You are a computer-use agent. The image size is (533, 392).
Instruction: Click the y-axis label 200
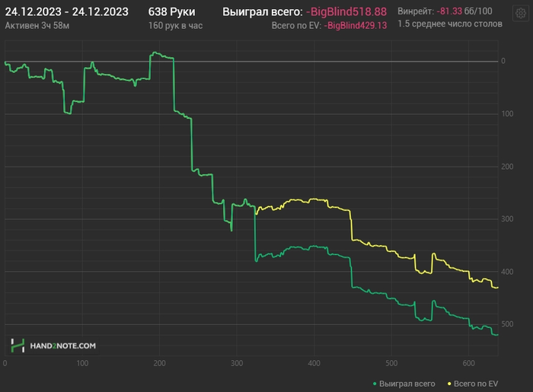click(507, 167)
